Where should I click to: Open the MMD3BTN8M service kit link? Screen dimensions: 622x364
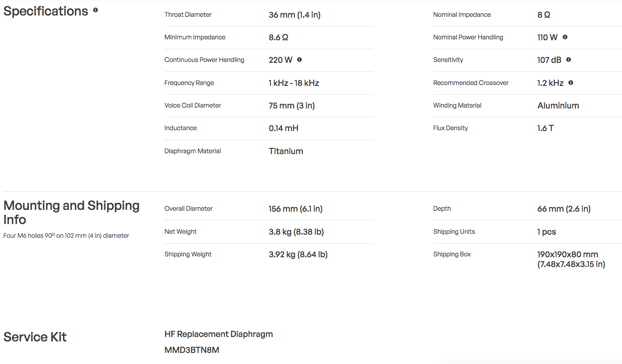tap(192, 350)
